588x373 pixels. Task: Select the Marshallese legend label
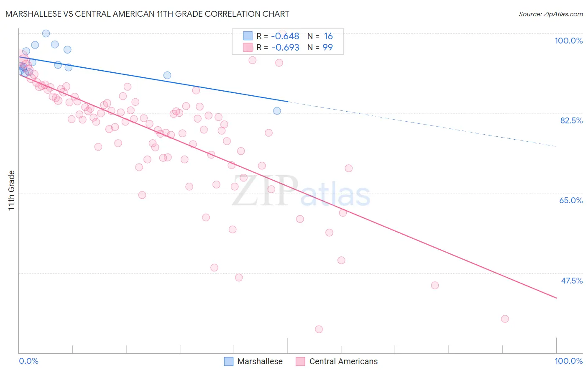tap(260, 361)
